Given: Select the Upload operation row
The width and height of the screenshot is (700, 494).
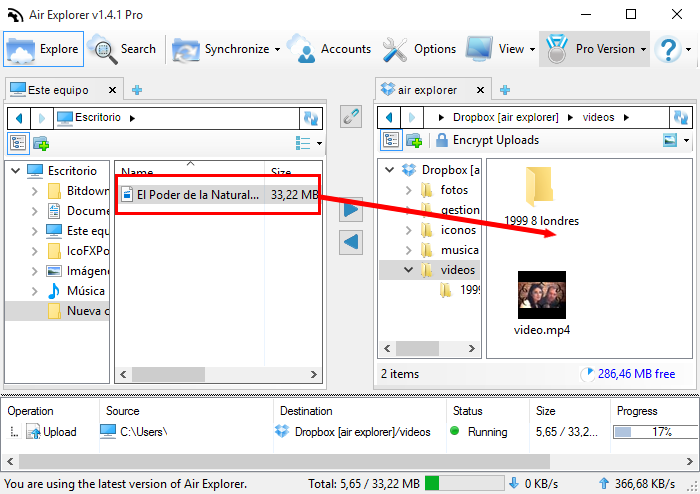Looking at the screenshot, I should 350,432.
